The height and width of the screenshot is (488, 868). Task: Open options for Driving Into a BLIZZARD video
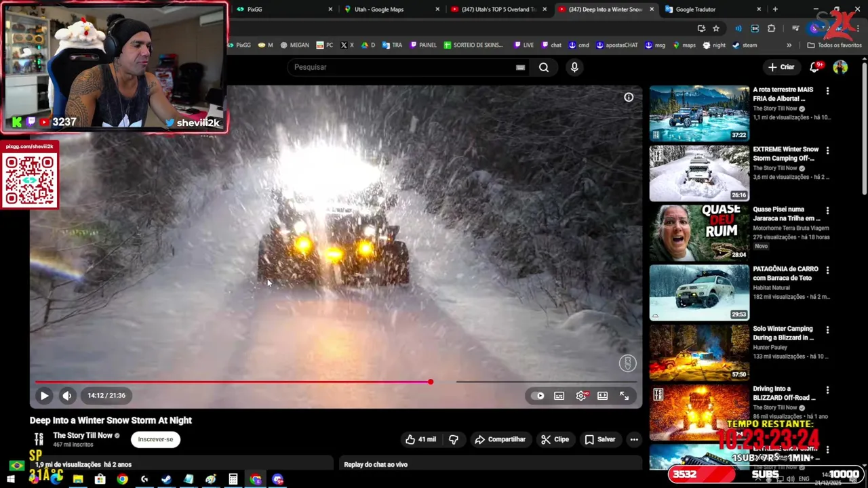pyautogui.click(x=827, y=390)
